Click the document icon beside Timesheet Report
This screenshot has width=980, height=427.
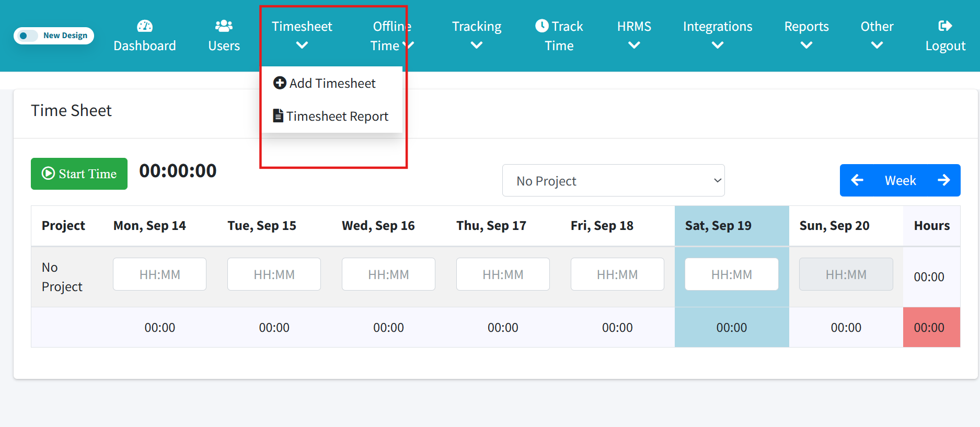278,116
